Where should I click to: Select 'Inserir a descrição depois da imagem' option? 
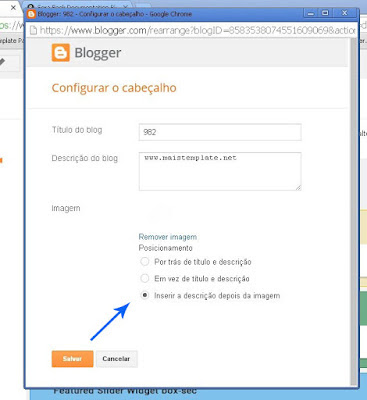click(x=144, y=295)
